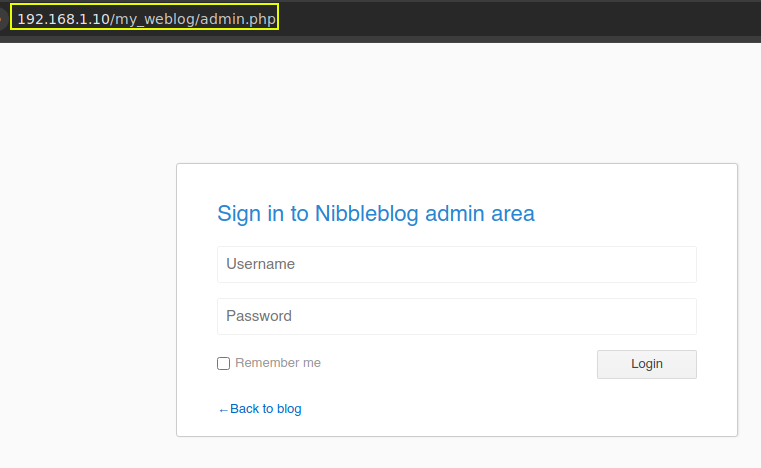Focus the Password input field
This screenshot has height=468, width=761.
[x=456, y=316]
